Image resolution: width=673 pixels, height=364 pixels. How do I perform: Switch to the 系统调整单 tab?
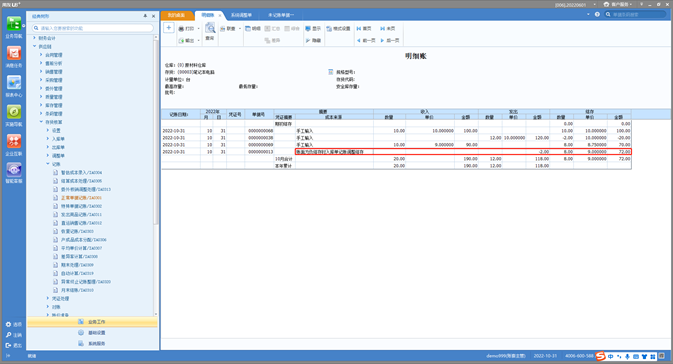[x=241, y=15]
